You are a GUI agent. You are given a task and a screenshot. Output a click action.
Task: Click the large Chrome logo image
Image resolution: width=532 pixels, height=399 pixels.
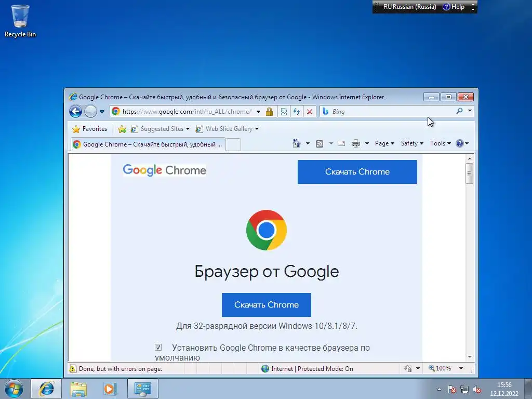pos(267,230)
